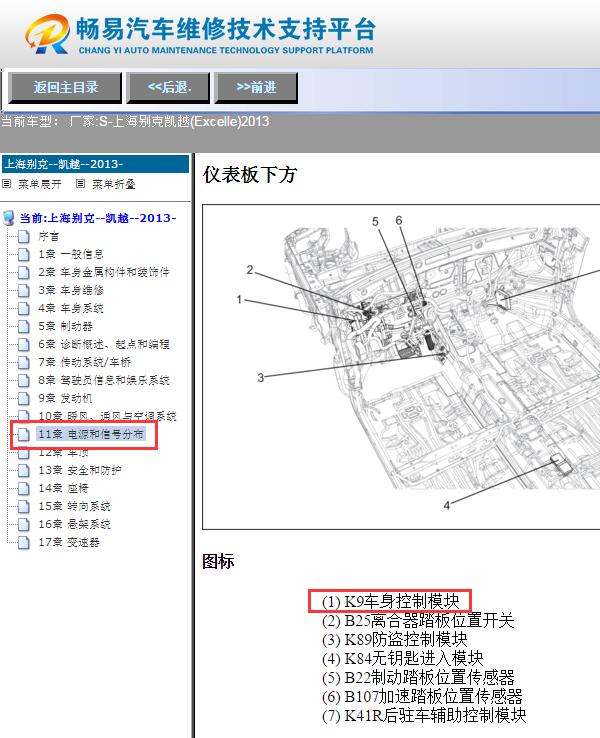
Task: Click the page icon beside 8章 驾驶员信息
Action: coord(24,380)
